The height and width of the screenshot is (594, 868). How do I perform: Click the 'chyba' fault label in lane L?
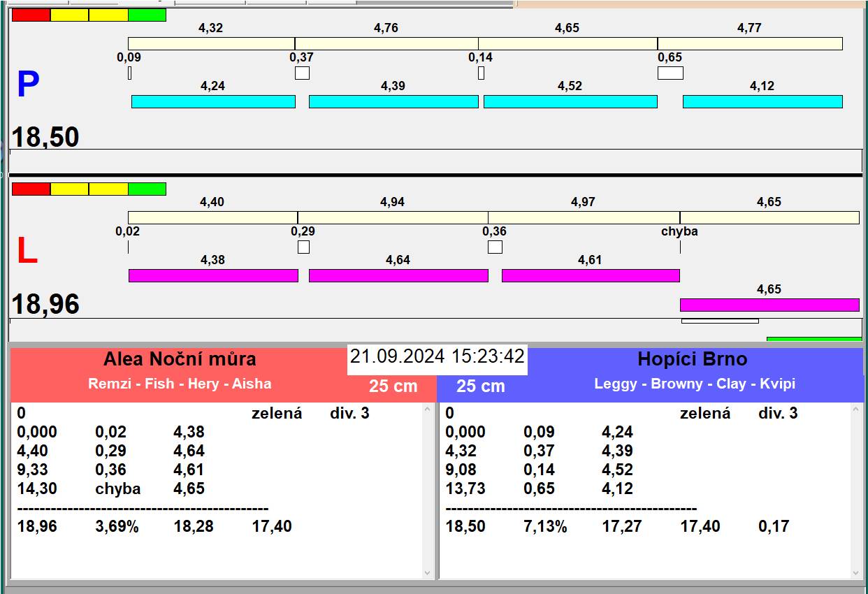point(679,231)
